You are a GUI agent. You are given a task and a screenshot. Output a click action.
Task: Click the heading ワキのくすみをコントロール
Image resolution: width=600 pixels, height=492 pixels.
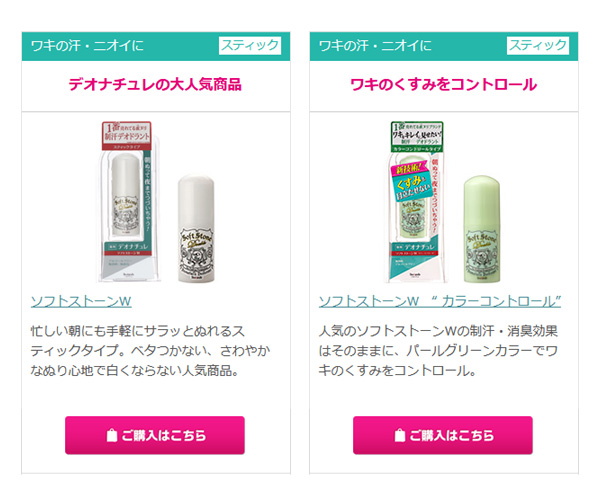coord(443,85)
